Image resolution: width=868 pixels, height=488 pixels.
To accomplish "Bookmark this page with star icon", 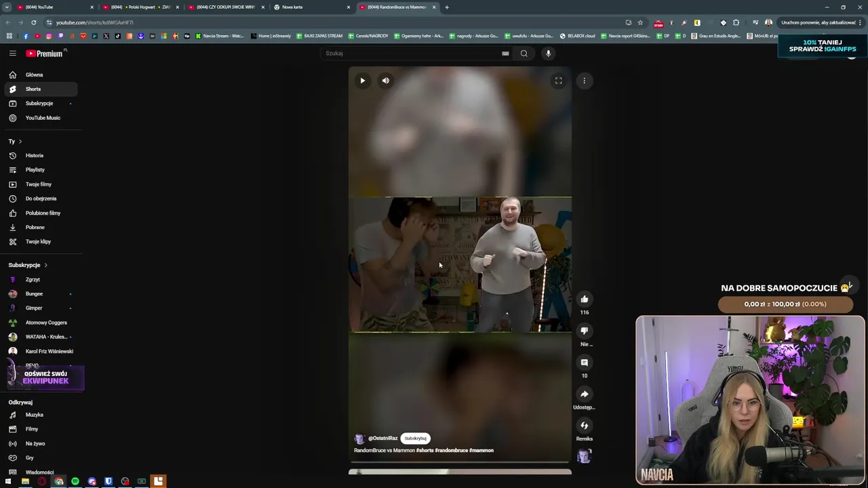I will click(640, 22).
